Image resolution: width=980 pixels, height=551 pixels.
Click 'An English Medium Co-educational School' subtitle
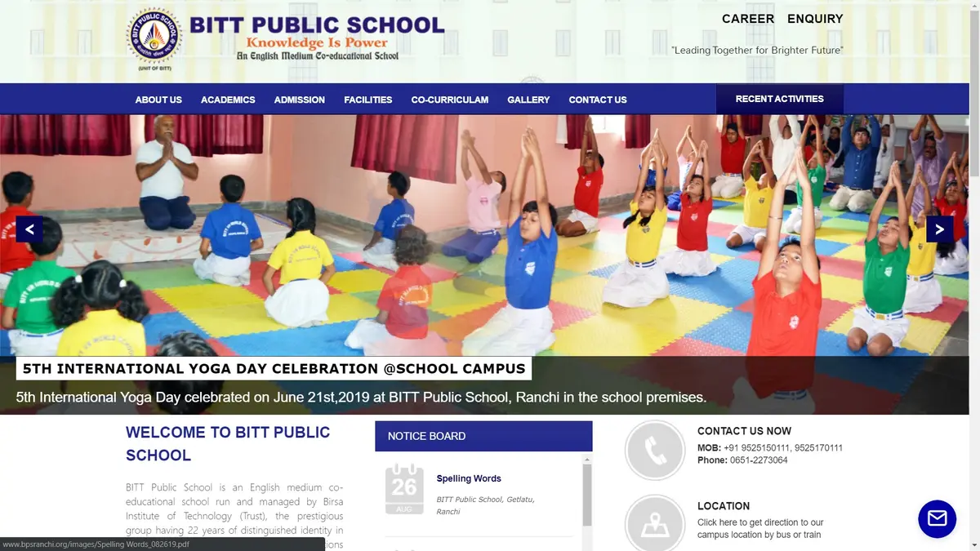click(x=318, y=56)
